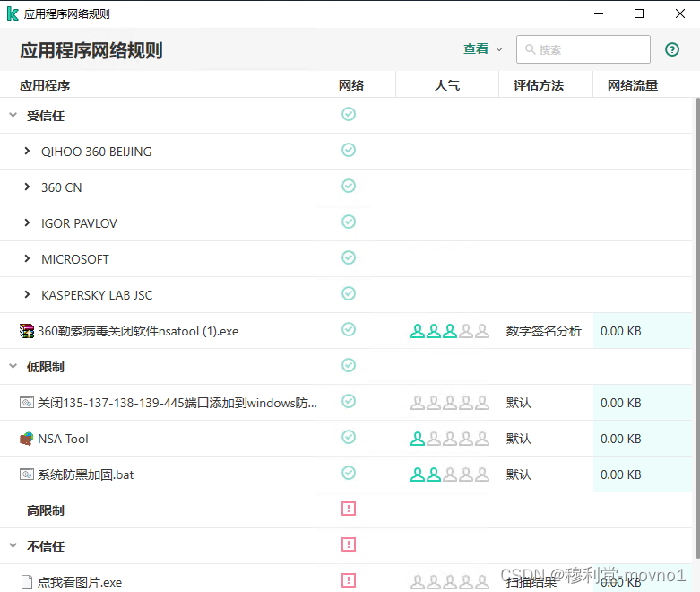Click IGOR PAVLOV network allow icon
Viewport: 700px width, 592px height.
349,222
